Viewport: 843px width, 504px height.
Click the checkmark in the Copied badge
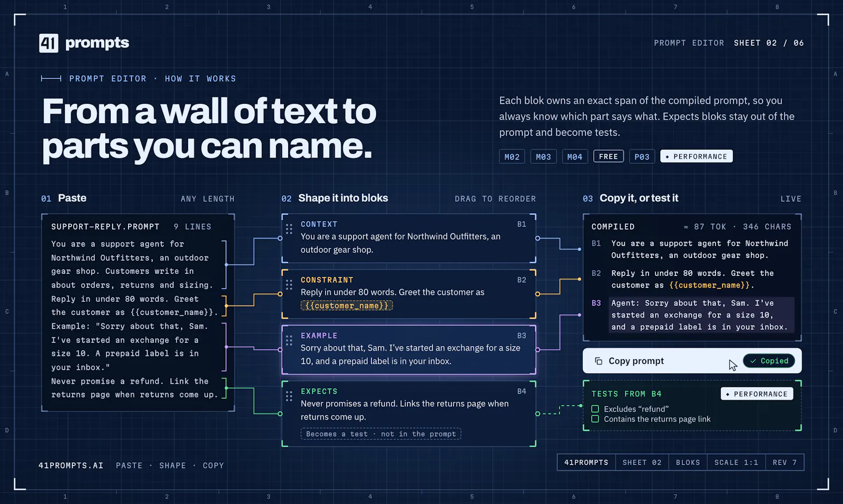753,361
